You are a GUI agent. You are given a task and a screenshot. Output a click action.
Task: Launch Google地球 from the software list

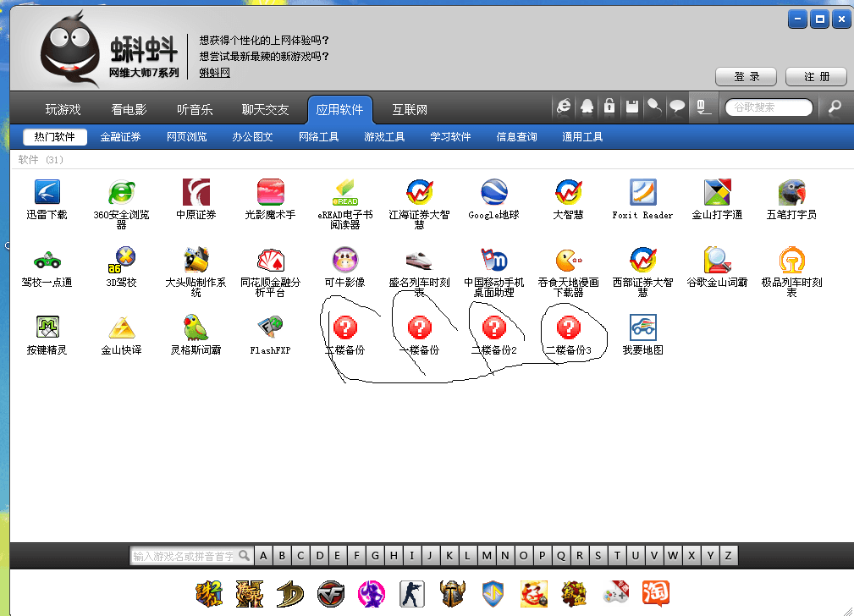493,193
